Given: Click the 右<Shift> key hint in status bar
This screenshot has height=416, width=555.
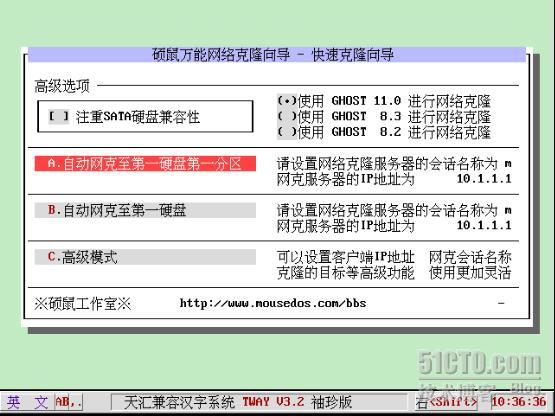Looking at the screenshot, I should tap(447, 402).
